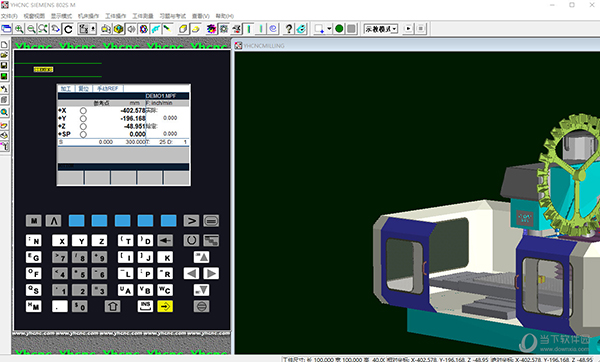
Task: Expand the dropdown arrow beside blank page icon
Action: click(x=329, y=29)
